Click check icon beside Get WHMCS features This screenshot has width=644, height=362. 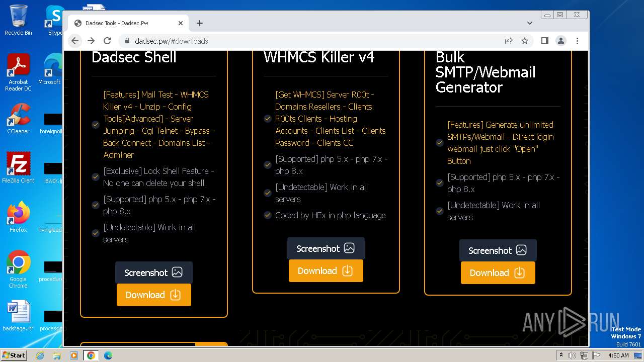(x=268, y=119)
